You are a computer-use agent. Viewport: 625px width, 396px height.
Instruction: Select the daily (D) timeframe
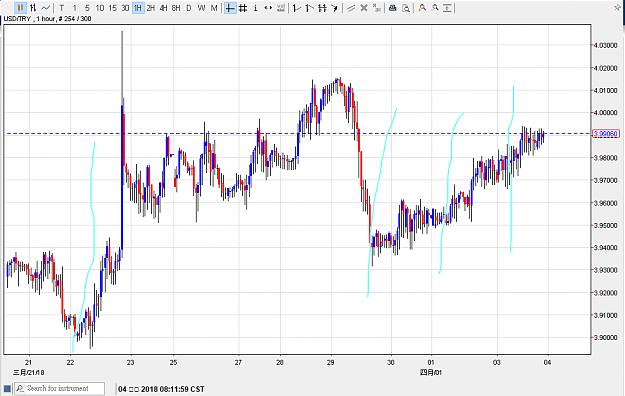click(x=189, y=8)
